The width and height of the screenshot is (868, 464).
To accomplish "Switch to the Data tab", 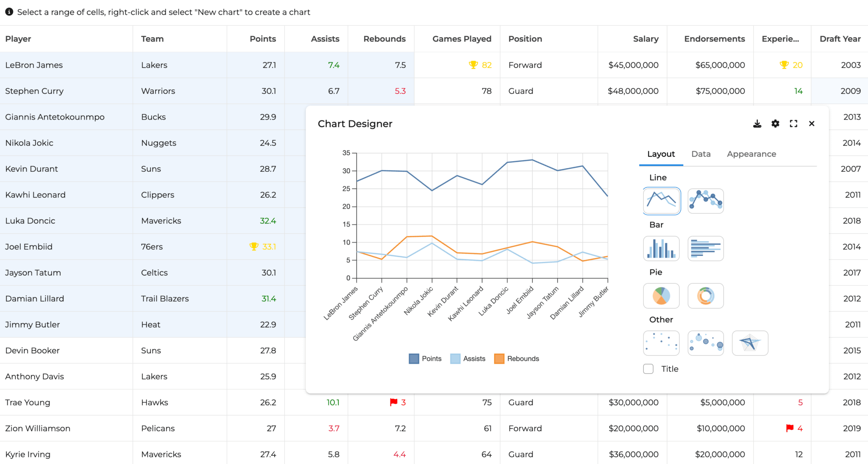I will [701, 154].
